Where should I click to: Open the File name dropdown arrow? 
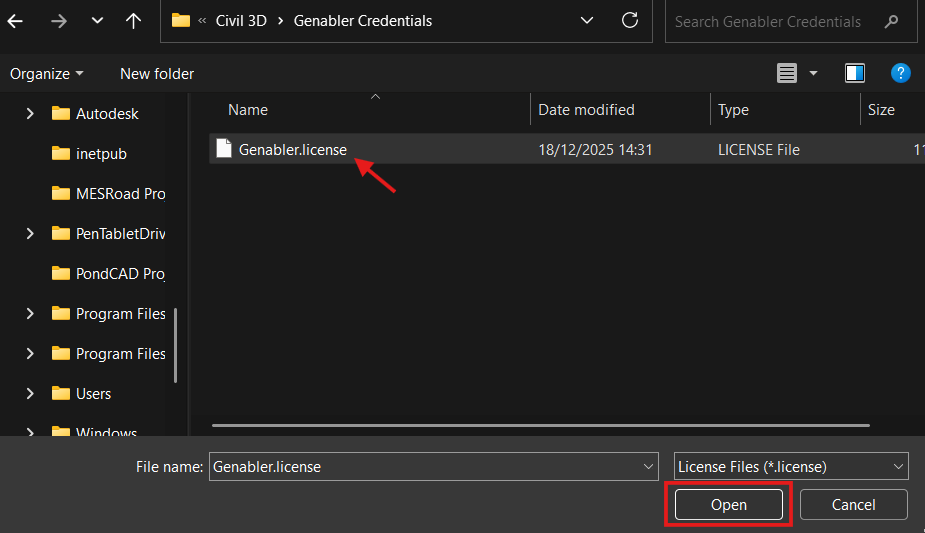pos(648,466)
